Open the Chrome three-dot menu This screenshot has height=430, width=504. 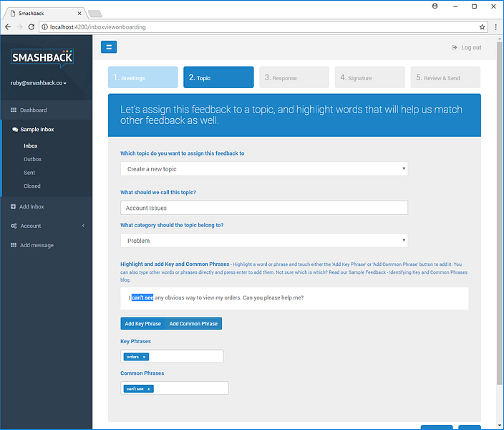point(495,27)
